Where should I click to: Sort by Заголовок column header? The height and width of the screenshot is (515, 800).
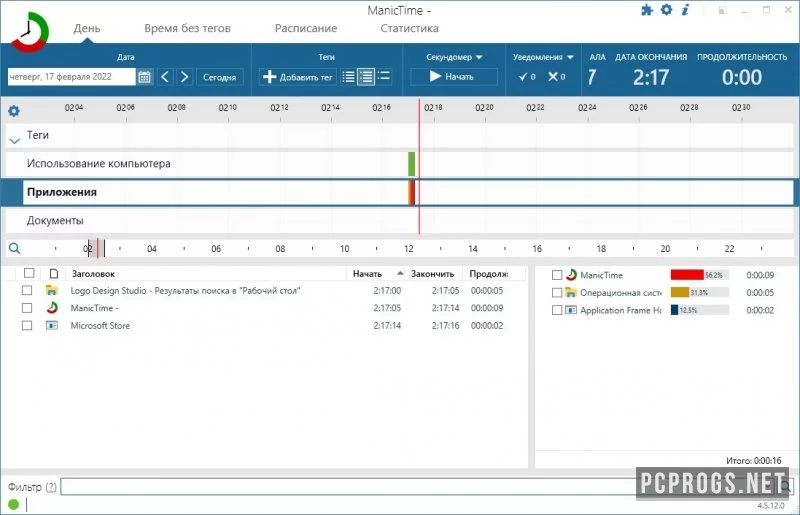93,274
